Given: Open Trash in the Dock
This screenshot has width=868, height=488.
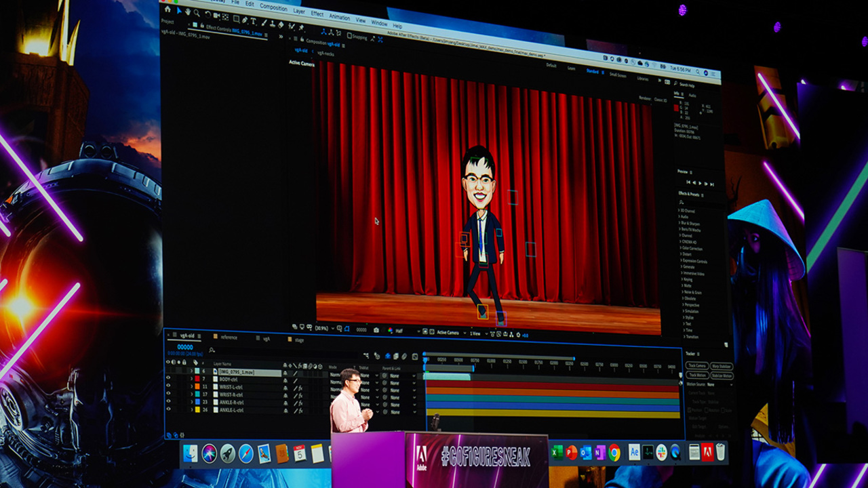Looking at the screenshot, I should click(720, 451).
